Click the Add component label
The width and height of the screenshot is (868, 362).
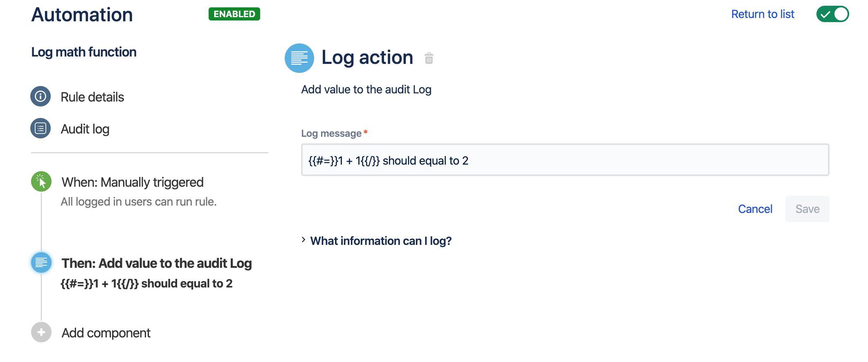(106, 333)
